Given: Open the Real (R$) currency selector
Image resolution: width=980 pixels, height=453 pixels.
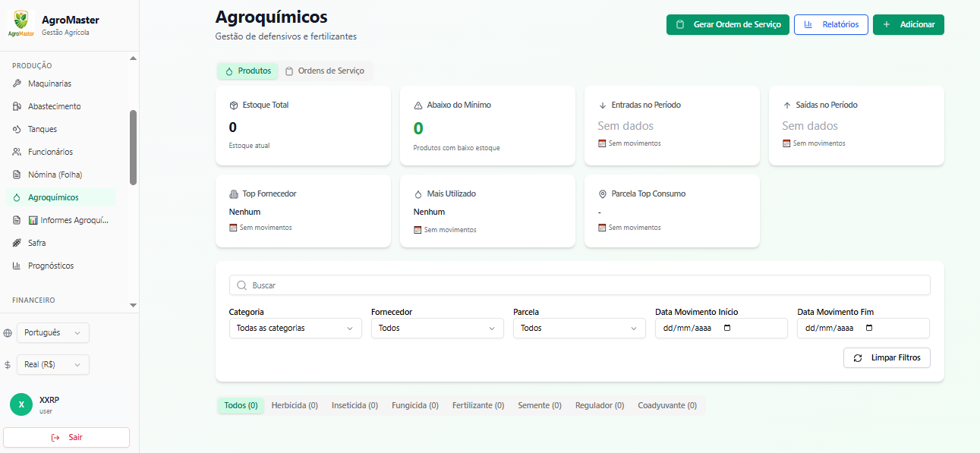Looking at the screenshot, I should click(x=52, y=365).
